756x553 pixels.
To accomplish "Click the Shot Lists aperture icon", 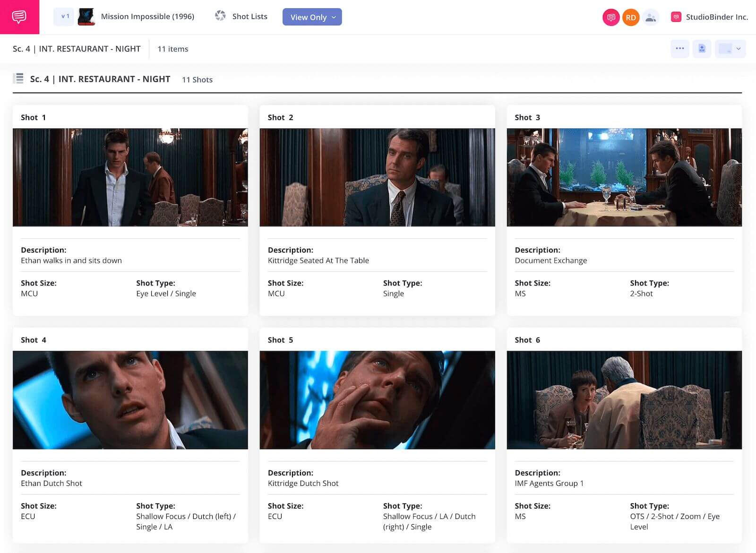I will pos(220,16).
